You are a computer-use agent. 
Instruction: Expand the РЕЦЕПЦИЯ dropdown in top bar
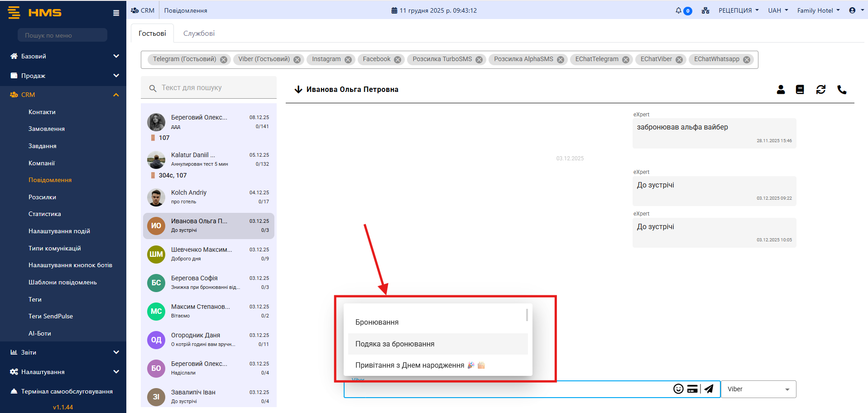pyautogui.click(x=739, y=10)
